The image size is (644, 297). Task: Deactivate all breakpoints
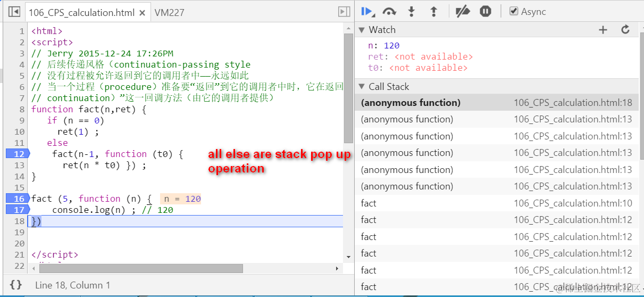[x=463, y=11]
